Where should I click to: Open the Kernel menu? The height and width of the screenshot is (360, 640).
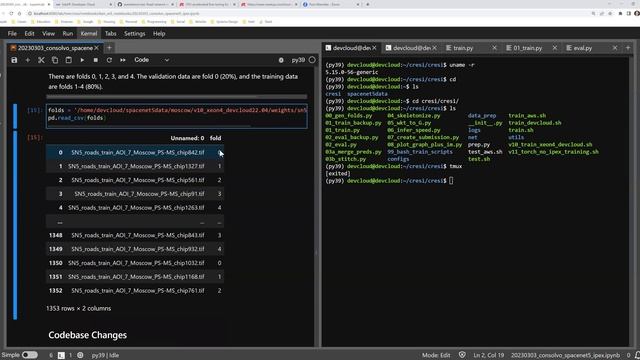pos(89,33)
